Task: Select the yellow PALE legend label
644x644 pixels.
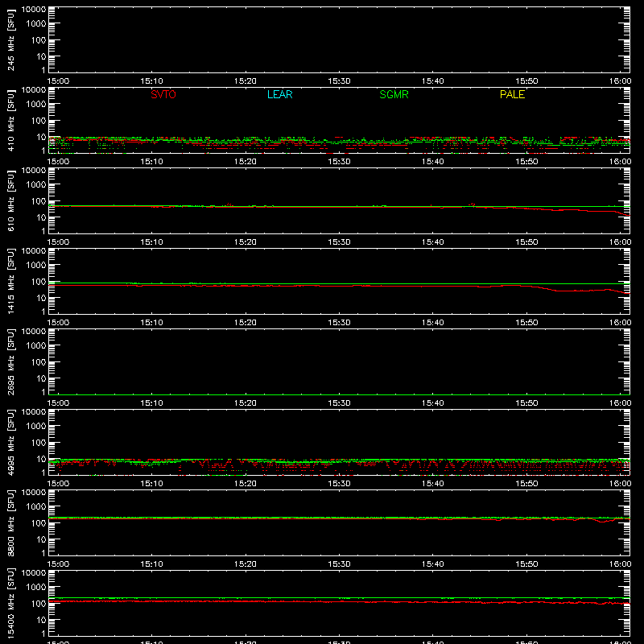Action: [x=512, y=94]
